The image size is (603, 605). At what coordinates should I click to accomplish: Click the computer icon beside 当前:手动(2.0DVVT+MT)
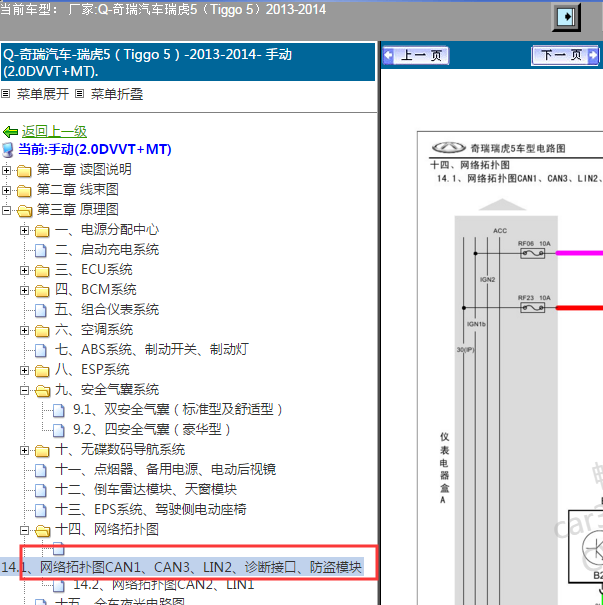point(8,150)
